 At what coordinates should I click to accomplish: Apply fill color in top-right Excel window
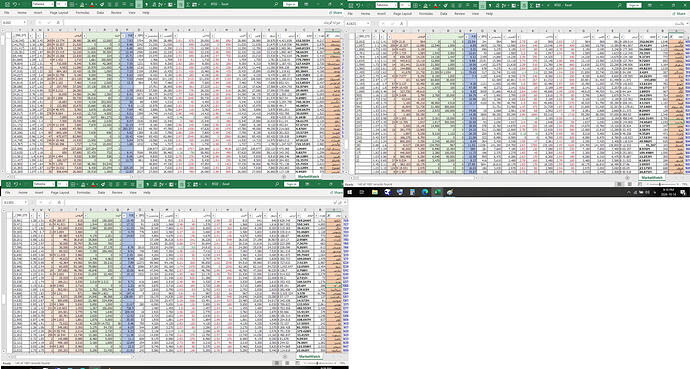pyautogui.click(x=425, y=5)
